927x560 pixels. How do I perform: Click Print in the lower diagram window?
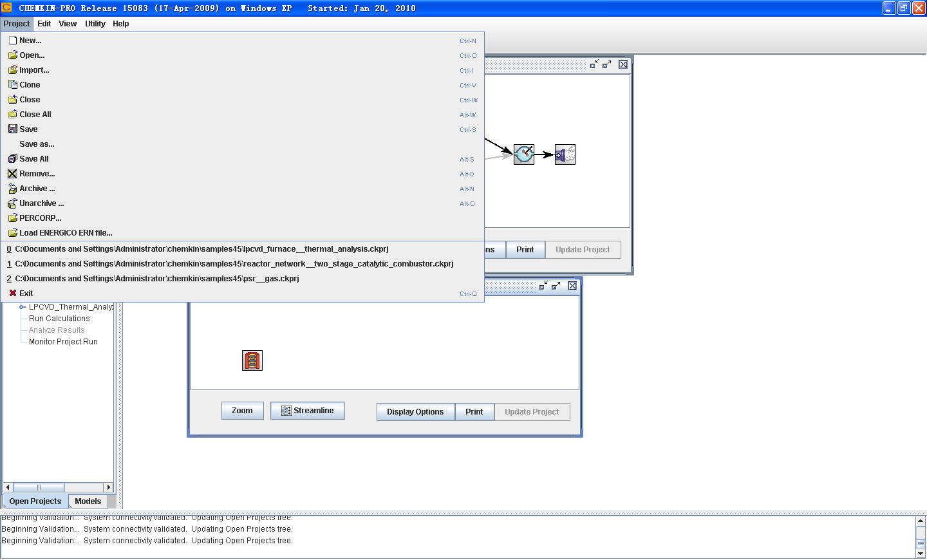pos(474,412)
